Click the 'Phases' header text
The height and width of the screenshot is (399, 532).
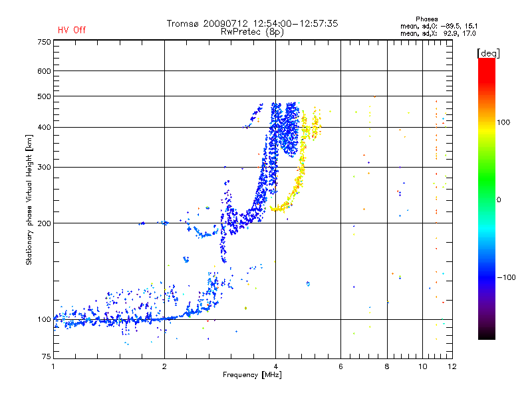click(426, 19)
